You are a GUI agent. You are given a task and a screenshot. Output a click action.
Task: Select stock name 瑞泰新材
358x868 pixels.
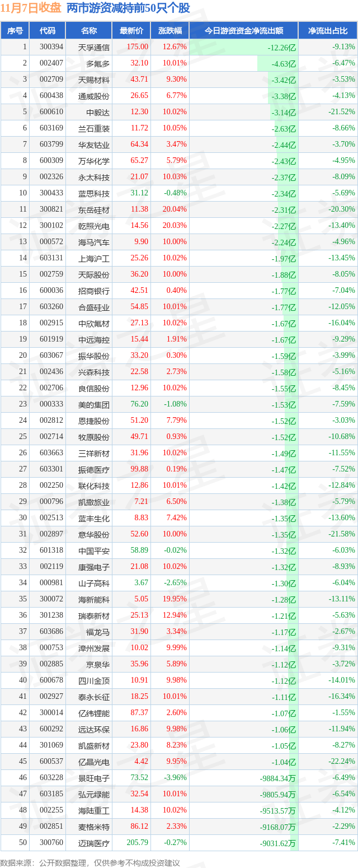pos(94,615)
